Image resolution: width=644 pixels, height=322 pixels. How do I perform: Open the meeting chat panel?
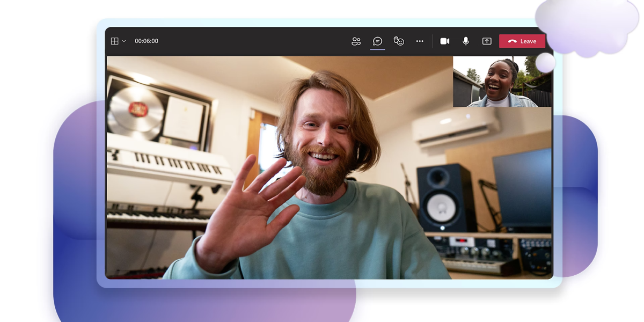[377, 41]
